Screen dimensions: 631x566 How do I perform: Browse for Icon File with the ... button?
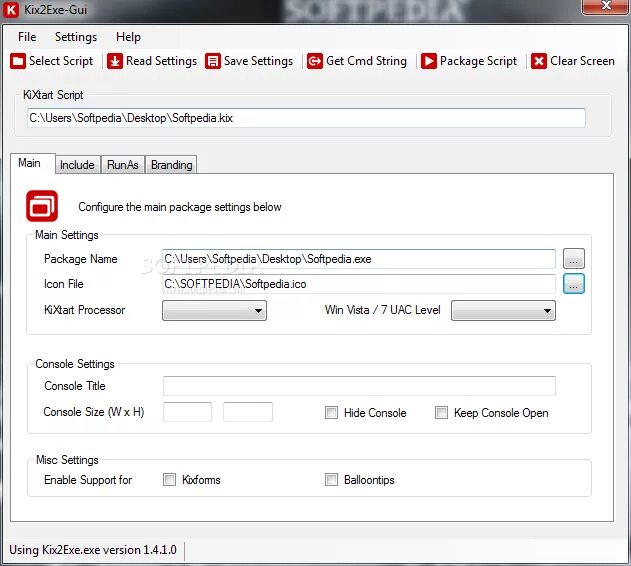(x=573, y=284)
